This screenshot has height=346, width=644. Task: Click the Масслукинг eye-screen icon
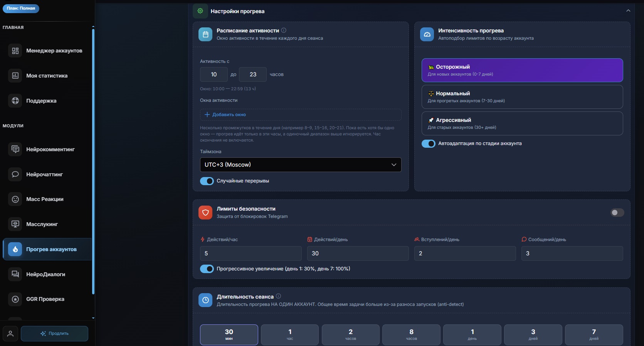pyautogui.click(x=15, y=224)
